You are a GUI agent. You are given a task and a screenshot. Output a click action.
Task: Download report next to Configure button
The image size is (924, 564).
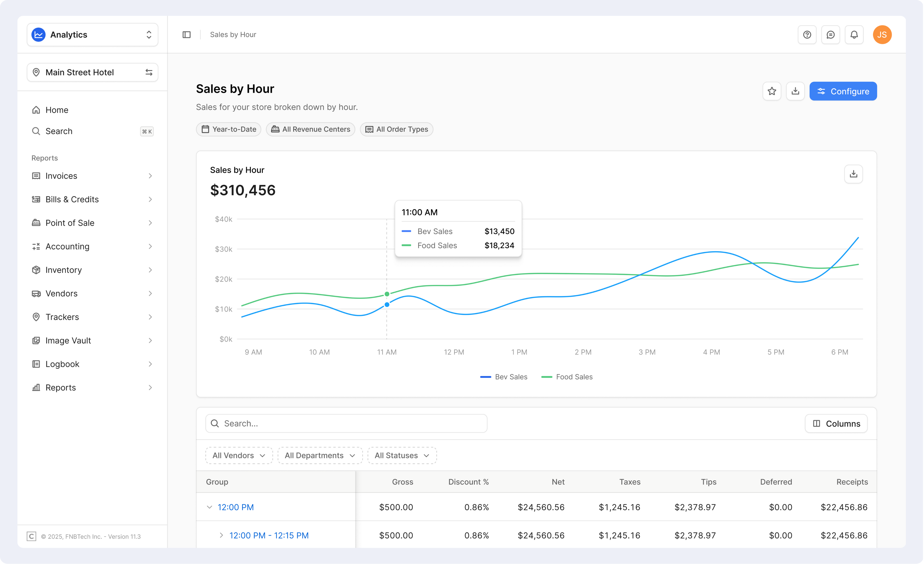(x=795, y=91)
